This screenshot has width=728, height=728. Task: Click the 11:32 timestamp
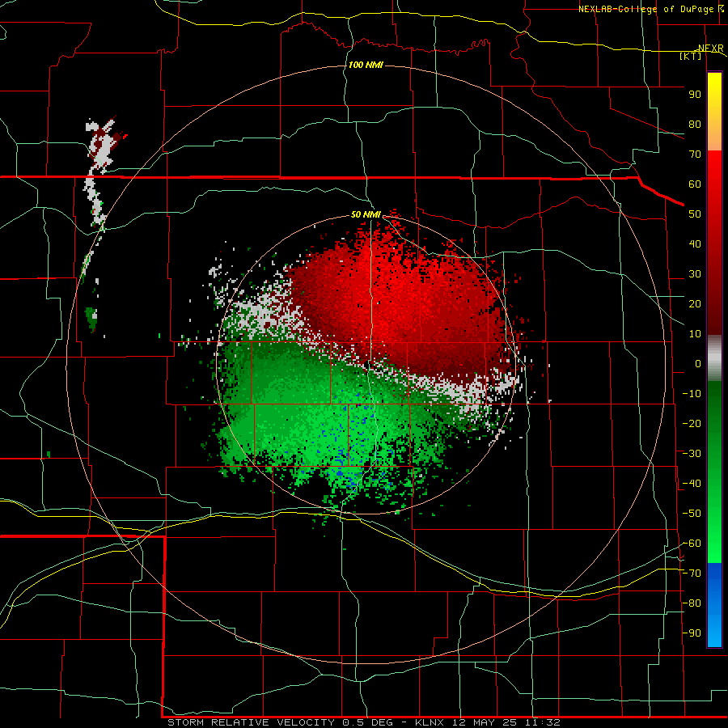tap(543, 722)
